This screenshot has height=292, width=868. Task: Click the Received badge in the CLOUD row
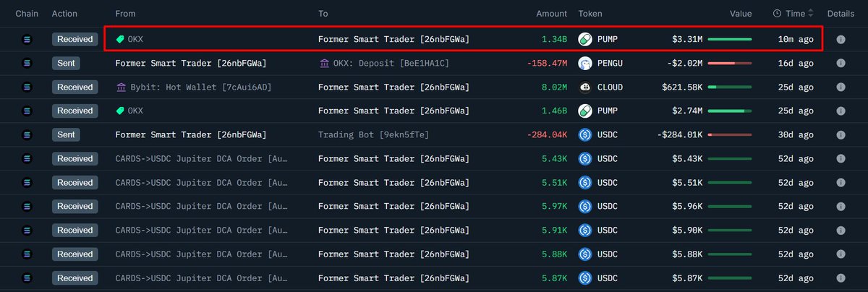tap(75, 87)
